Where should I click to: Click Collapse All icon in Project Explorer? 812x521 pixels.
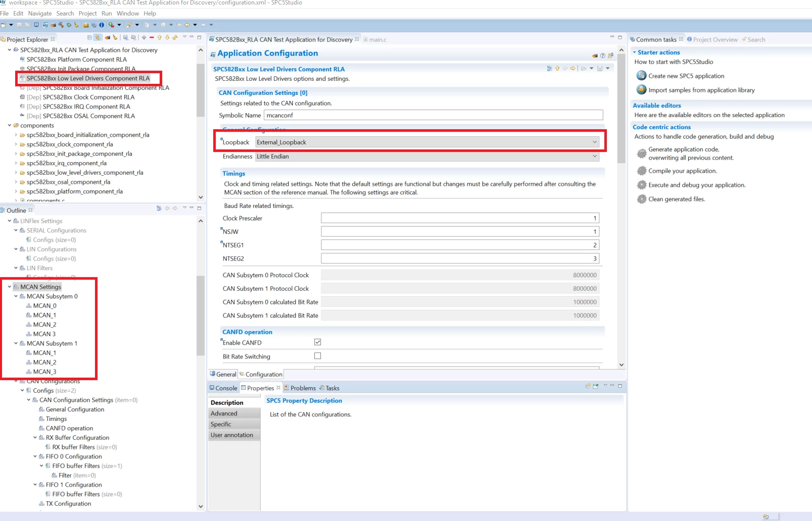click(89, 37)
